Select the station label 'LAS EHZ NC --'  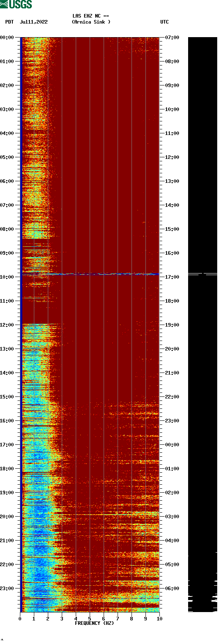point(91,16)
